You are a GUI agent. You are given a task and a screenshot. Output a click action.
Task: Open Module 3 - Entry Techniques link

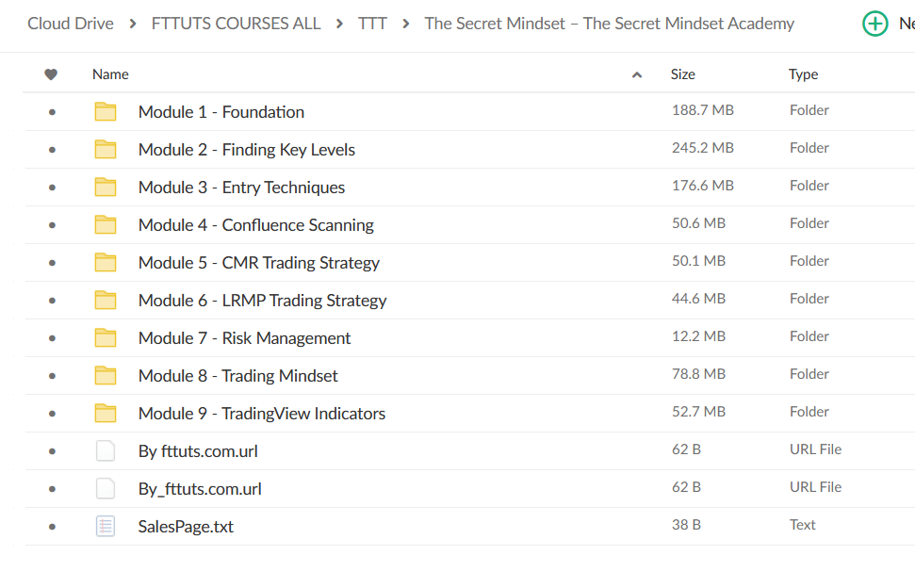242,187
